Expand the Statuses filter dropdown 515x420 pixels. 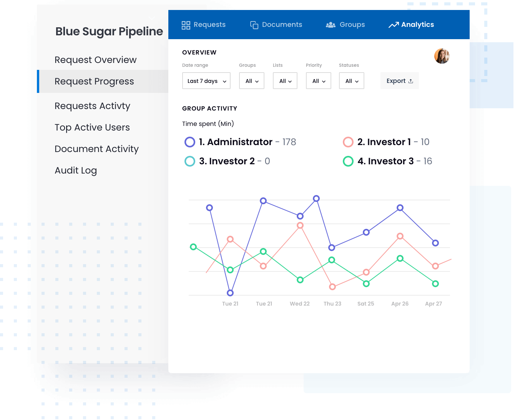[352, 81]
